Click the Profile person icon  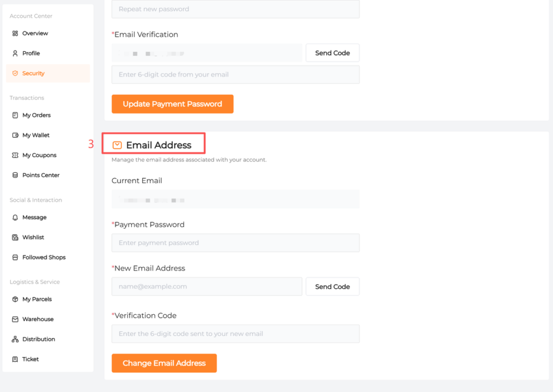[15, 53]
